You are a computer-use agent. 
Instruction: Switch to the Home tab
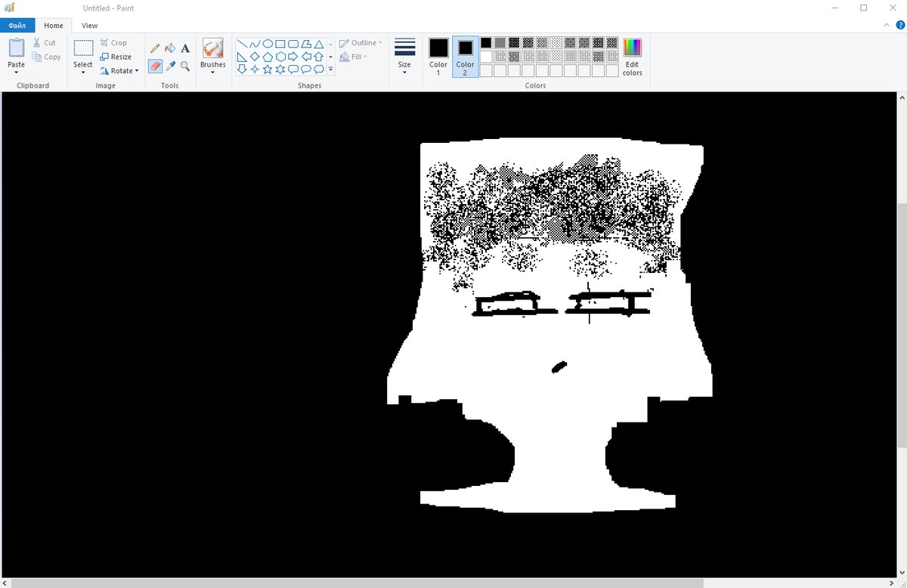point(54,26)
